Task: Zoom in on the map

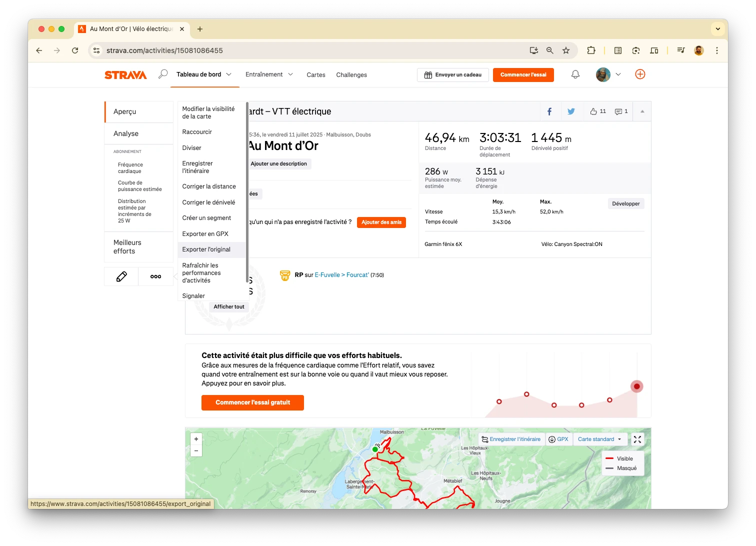Action: 196,439
